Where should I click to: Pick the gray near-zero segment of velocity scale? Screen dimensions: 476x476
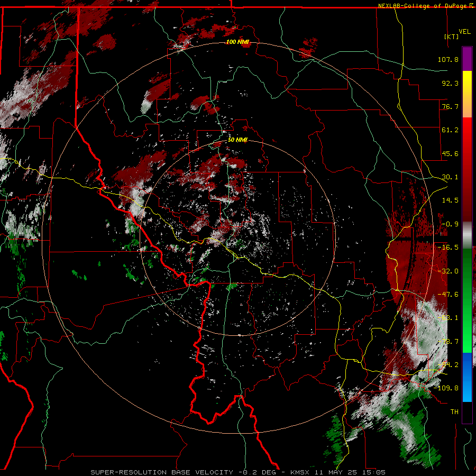pos(467,235)
